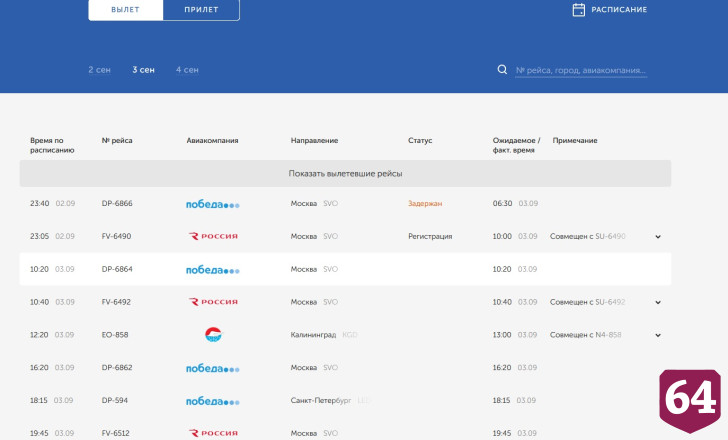Focus the flight search input field
728x440 pixels.
tap(581, 71)
